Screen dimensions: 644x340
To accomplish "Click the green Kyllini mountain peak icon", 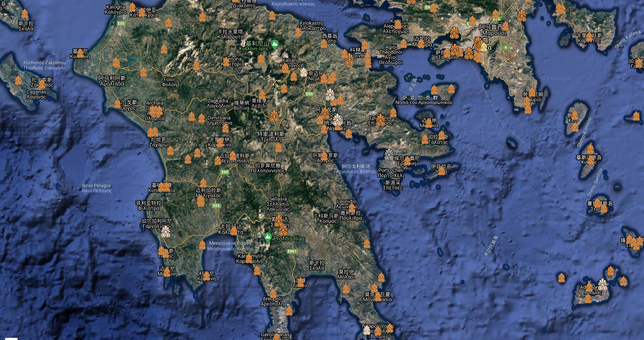I will [x=275, y=44].
